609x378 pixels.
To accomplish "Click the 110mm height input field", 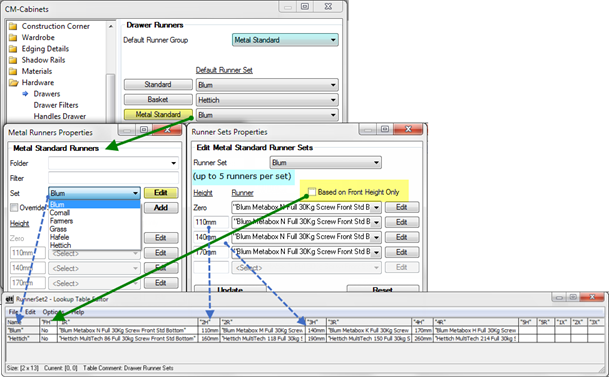I will coord(211,222).
